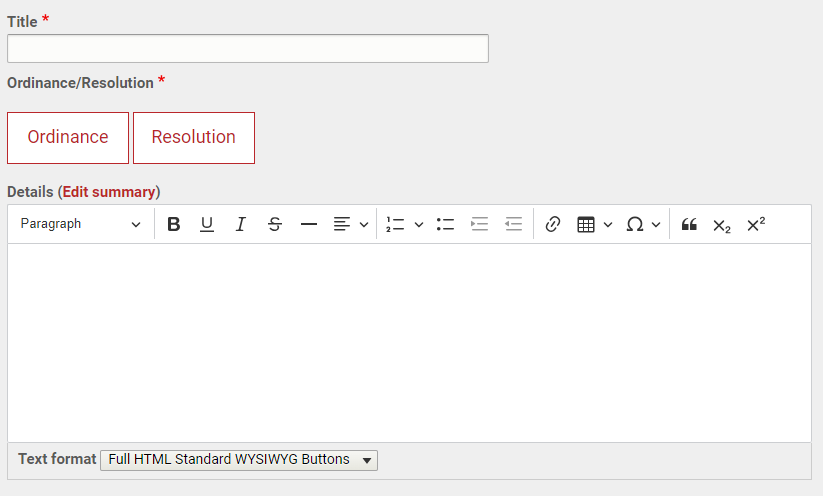Insert a hyperlink
The height and width of the screenshot is (496, 823).
(x=553, y=224)
